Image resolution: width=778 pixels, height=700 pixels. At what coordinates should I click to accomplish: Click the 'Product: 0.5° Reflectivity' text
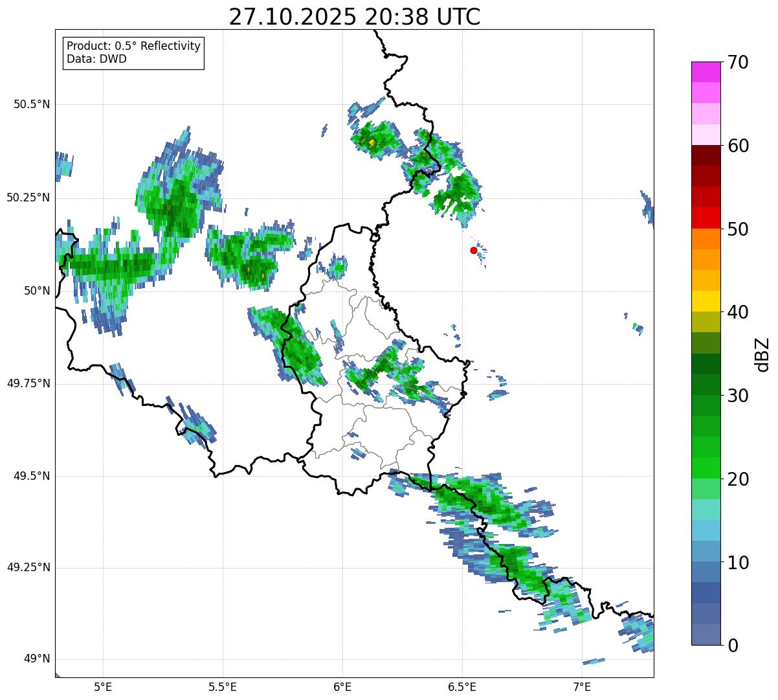(133, 47)
